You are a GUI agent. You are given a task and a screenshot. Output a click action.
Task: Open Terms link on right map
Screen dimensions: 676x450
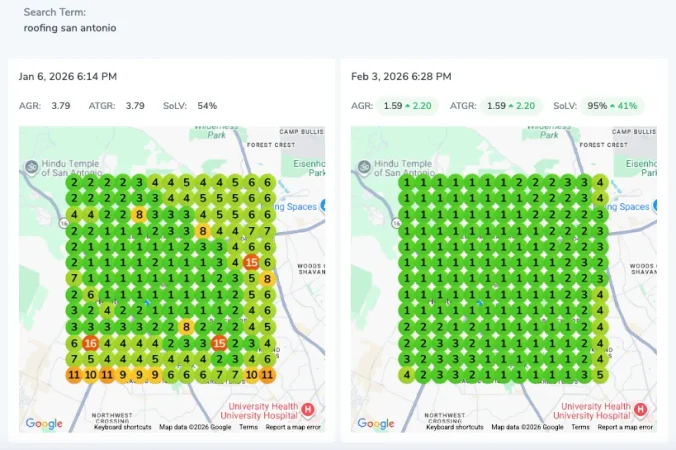(581, 427)
